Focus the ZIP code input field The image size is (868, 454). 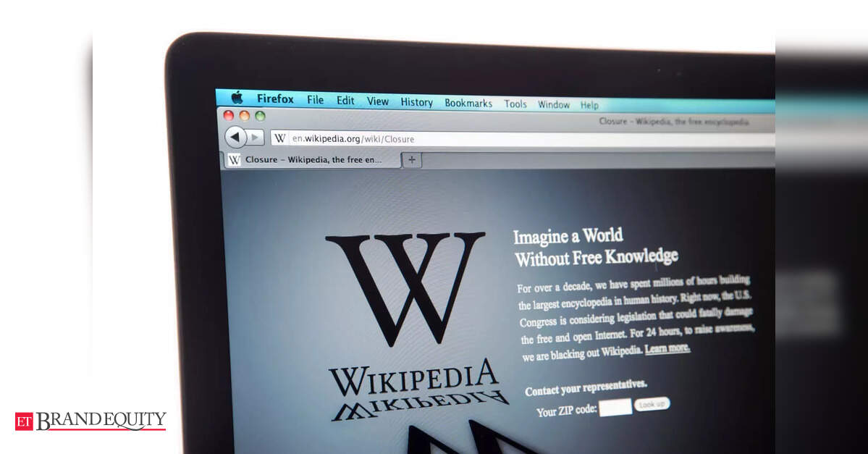click(615, 408)
